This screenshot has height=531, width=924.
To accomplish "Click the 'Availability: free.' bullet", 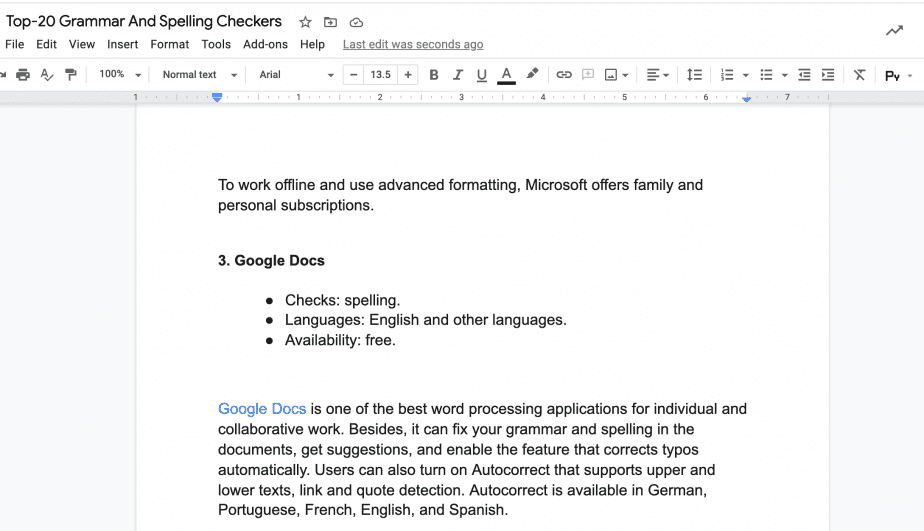I will (340, 340).
